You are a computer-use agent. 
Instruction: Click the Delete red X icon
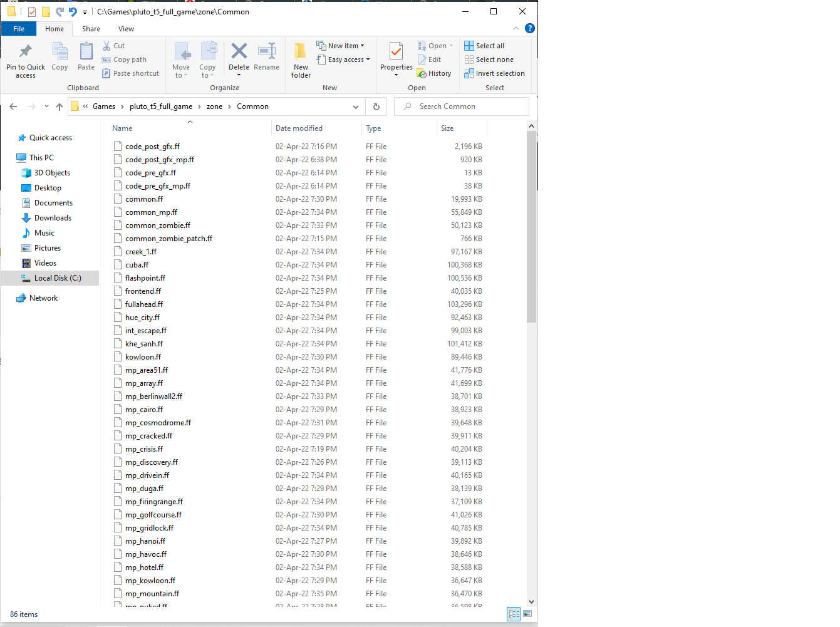coord(239,51)
